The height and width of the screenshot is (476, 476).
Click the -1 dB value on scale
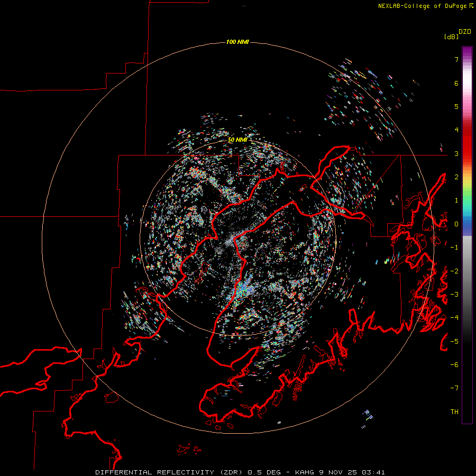pyautogui.click(x=454, y=248)
